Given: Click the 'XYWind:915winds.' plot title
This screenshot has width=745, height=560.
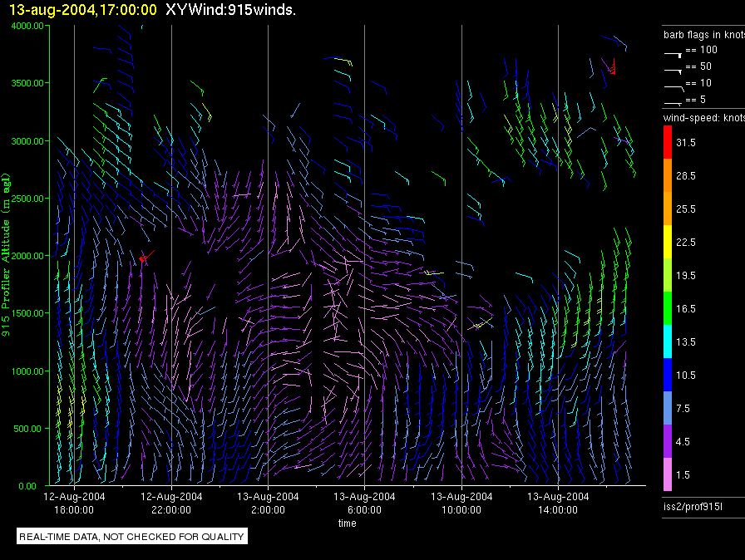Looking at the screenshot, I should (230, 9).
